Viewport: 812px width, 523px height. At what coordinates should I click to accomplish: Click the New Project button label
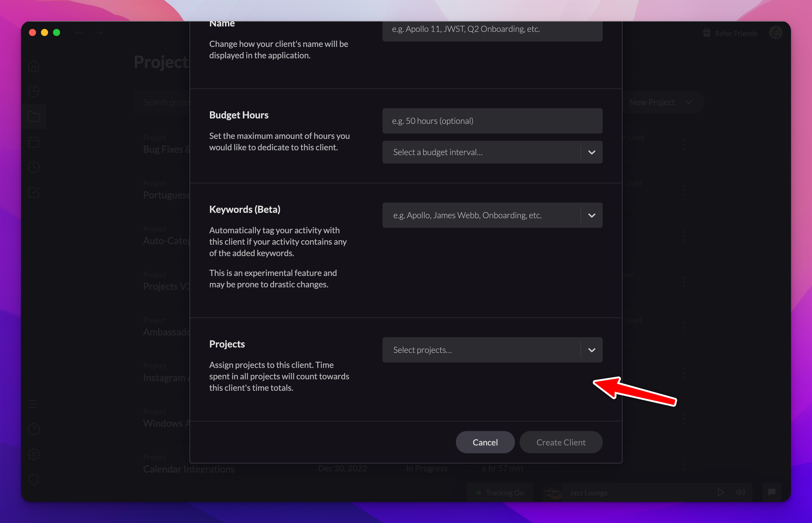coord(652,102)
